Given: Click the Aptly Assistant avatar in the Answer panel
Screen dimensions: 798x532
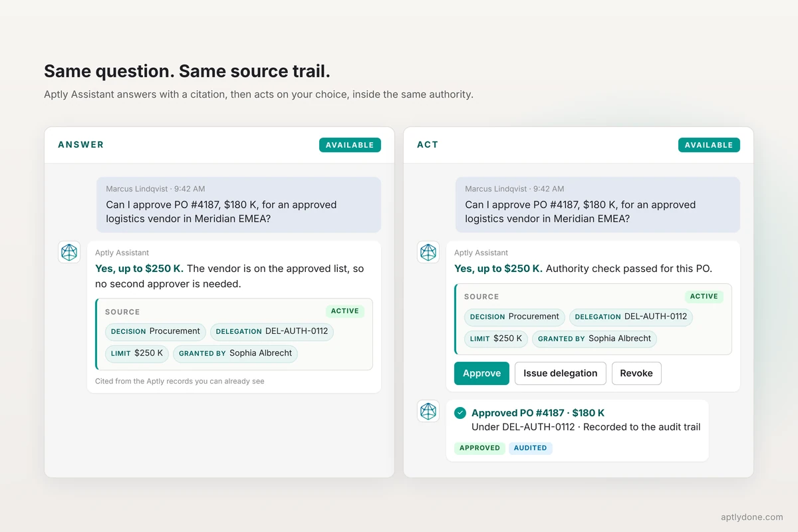Looking at the screenshot, I should click(69, 252).
